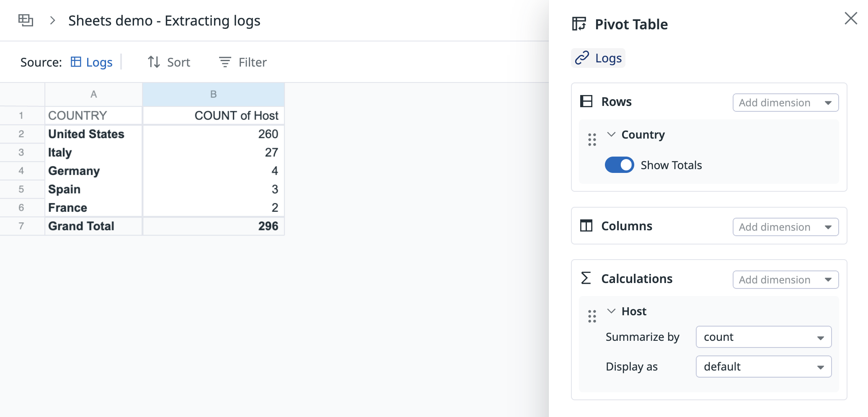Viewport: 868px width, 417px height.
Task: Click the Calculations sigma icon
Action: pos(586,278)
